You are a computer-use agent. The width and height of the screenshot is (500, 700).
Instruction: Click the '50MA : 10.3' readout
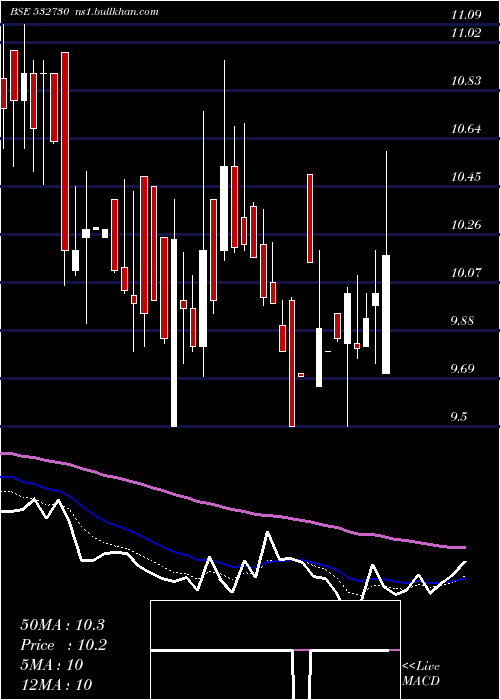tap(62, 625)
